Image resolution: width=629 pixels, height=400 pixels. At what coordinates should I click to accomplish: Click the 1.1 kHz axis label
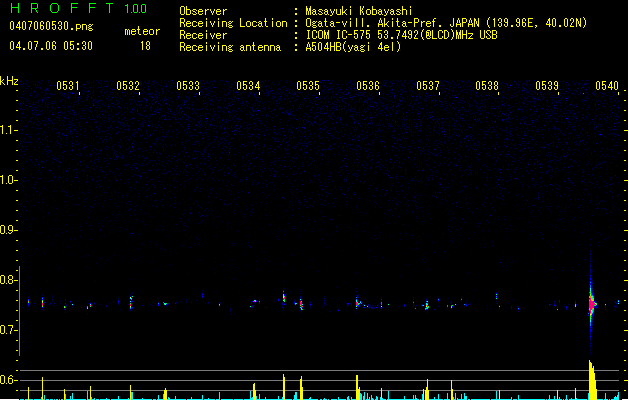tap(8, 130)
